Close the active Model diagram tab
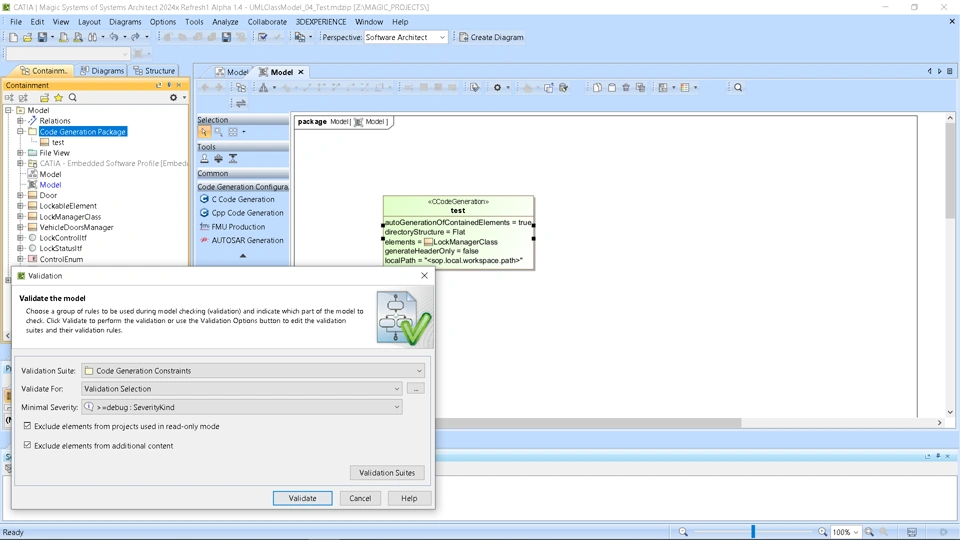 tap(301, 72)
